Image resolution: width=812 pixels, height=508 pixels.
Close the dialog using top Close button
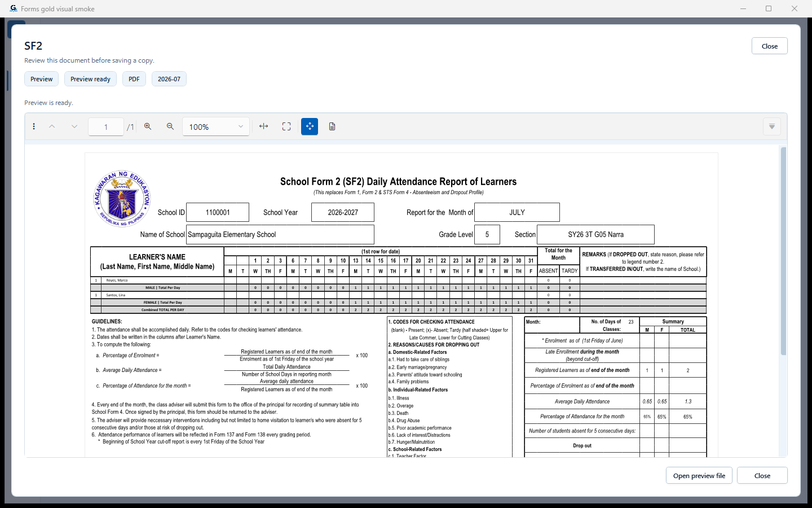pos(770,46)
